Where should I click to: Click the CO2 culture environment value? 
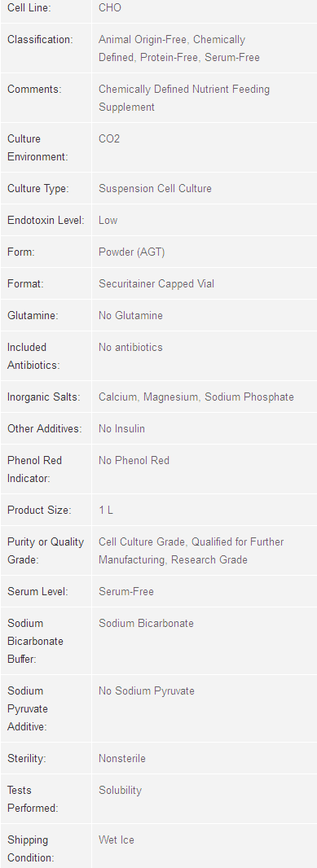coord(109,139)
